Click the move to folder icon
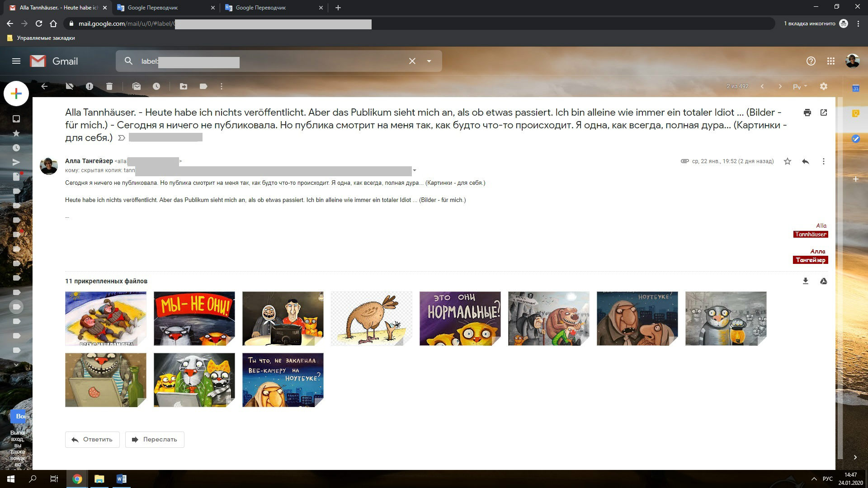The image size is (868, 488). coord(184,86)
